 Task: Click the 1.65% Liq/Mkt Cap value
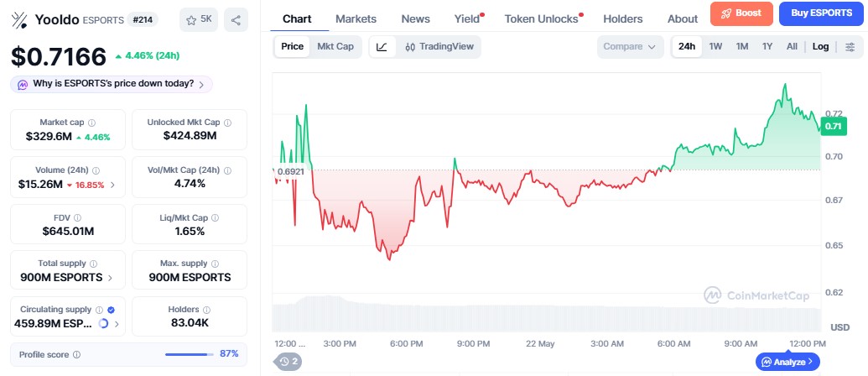click(x=190, y=231)
